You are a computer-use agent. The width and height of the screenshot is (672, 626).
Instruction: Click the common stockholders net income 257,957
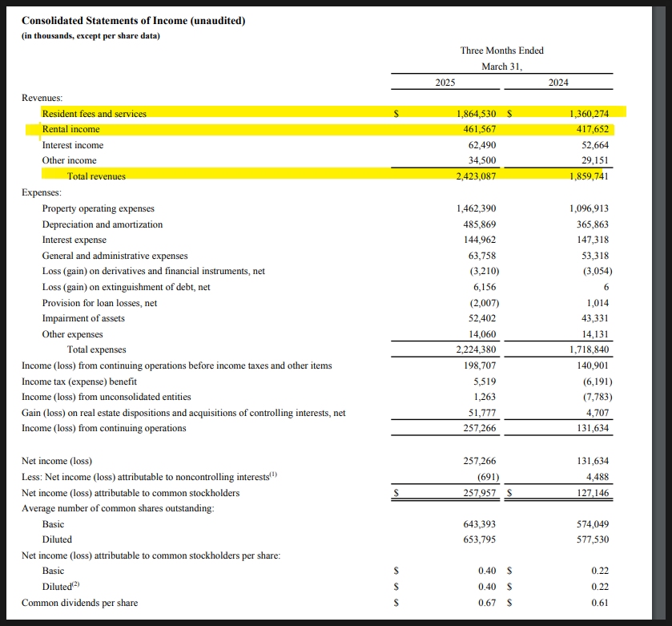[480, 493]
